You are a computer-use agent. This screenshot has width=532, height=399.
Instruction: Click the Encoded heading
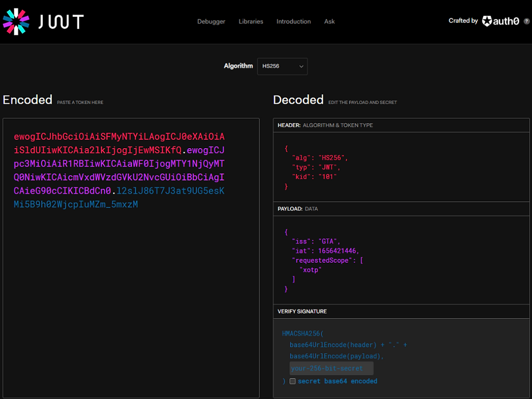[28, 100]
